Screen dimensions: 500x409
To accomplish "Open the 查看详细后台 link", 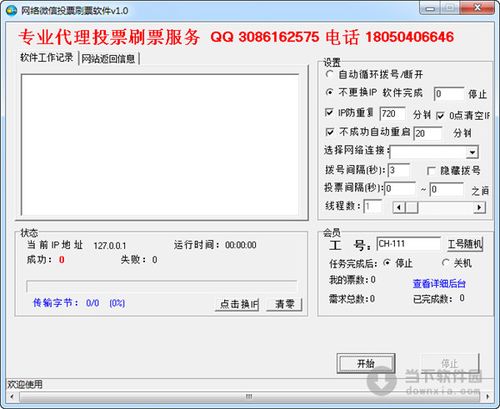I will point(439,284).
